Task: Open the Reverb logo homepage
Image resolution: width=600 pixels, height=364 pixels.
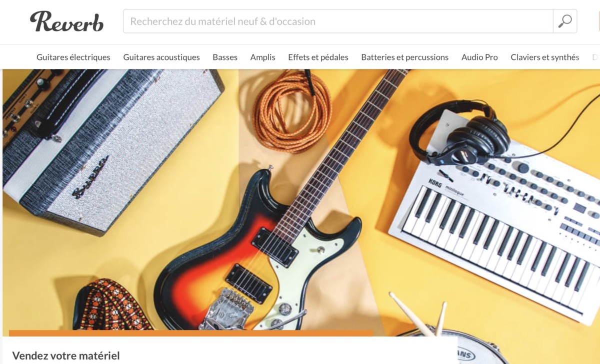Action: [x=66, y=21]
